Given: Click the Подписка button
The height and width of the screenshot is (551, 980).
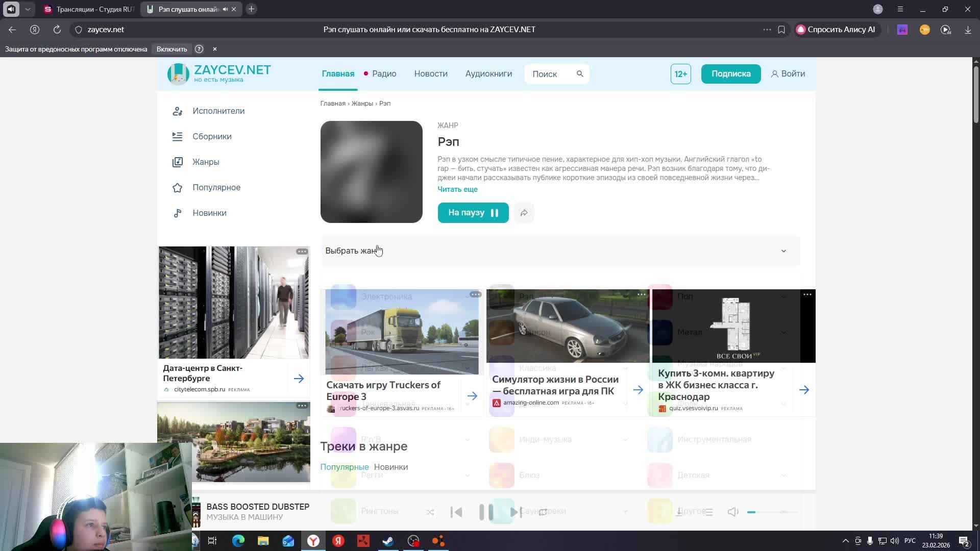Looking at the screenshot, I should click(730, 74).
